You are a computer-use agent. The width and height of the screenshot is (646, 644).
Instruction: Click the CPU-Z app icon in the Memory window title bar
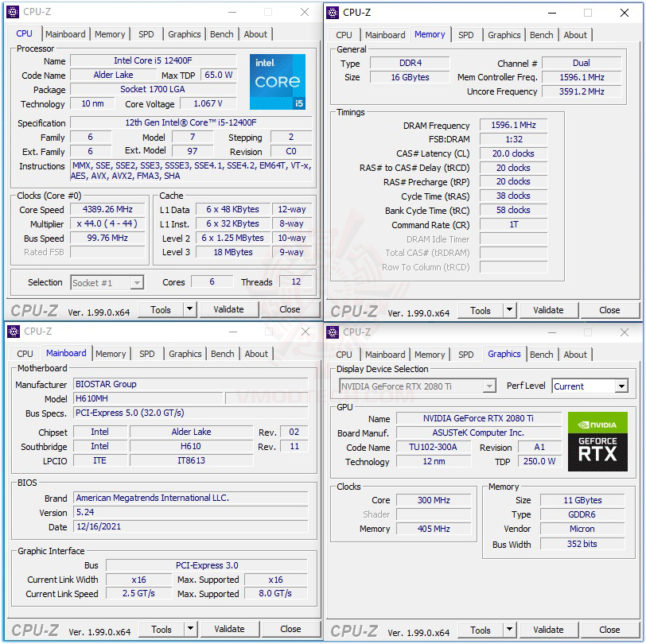click(x=333, y=13)
